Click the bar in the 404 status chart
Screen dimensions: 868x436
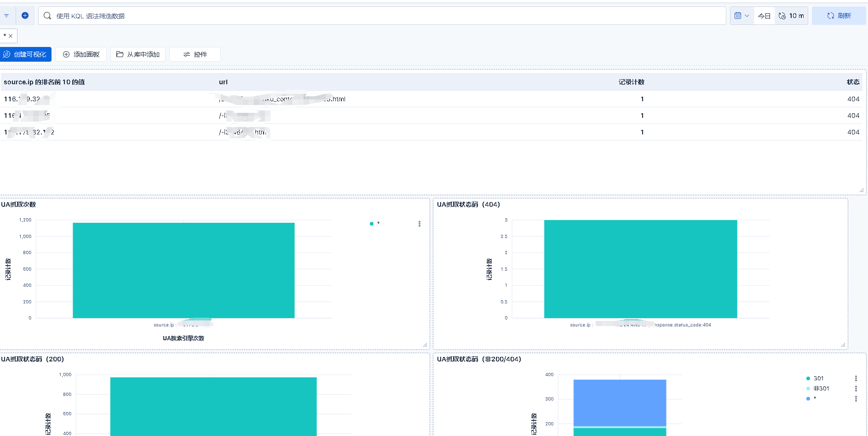click(640, 269)
